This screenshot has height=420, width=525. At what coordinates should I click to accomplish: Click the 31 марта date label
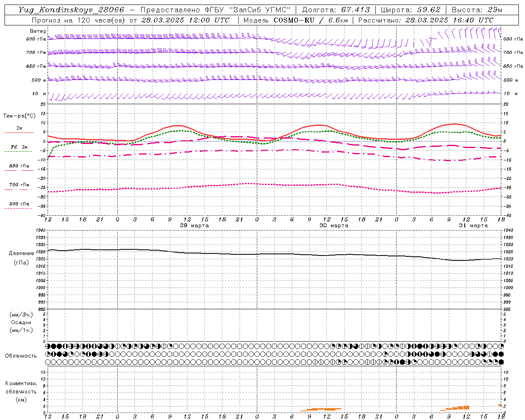(473, 226)
